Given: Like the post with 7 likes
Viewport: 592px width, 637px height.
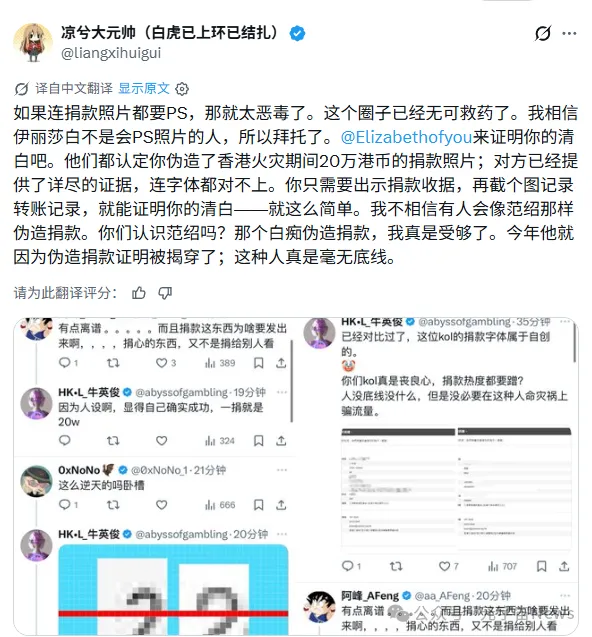Looking at the screenshot, I should pyautogui.click(x=445, y=566).
